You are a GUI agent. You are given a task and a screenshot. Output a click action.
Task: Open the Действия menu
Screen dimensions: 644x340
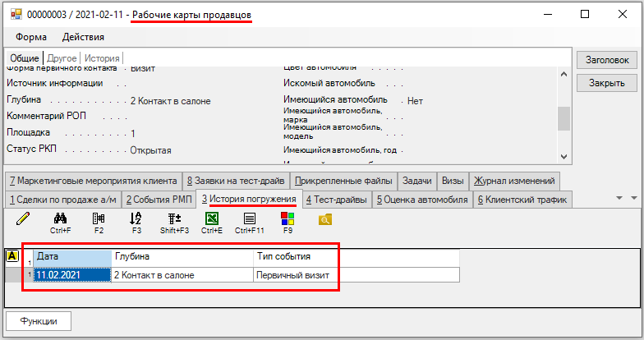83,37
